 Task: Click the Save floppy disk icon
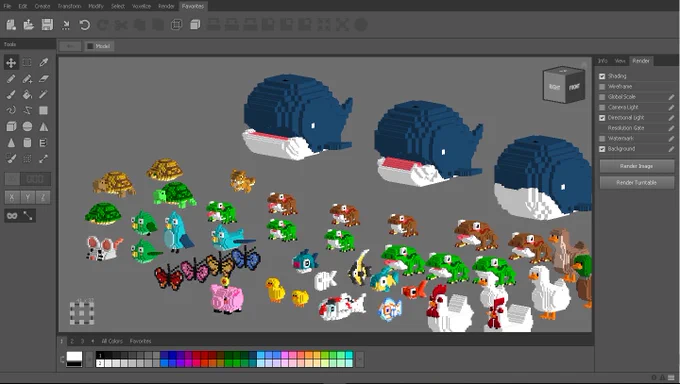pos(47,25)
